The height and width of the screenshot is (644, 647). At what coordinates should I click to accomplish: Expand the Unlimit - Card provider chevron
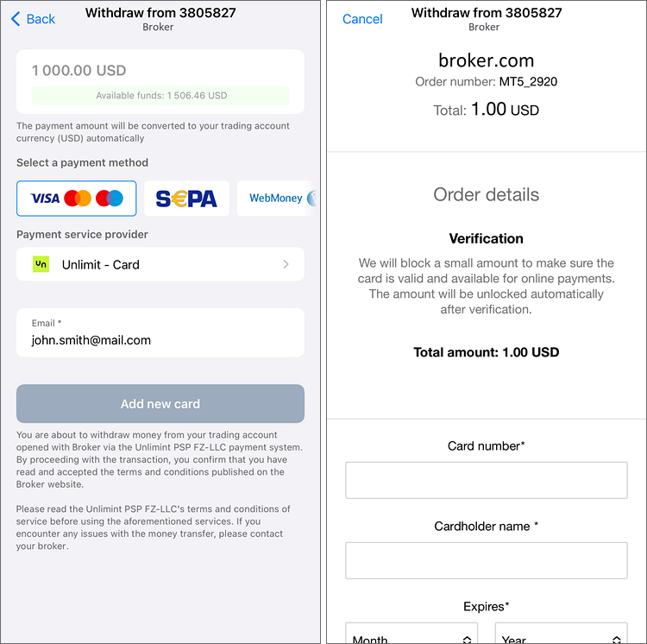coord(286,264)
